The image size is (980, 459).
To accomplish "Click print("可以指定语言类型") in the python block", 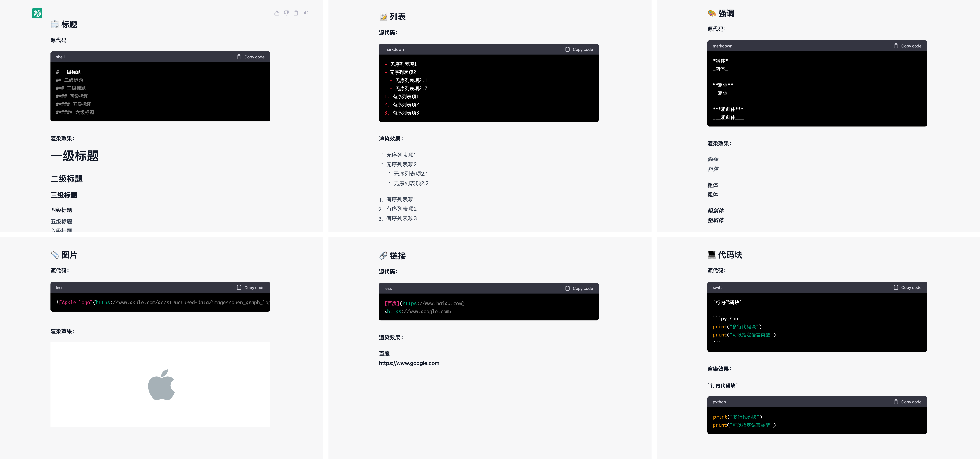I will tap(744, 425).
